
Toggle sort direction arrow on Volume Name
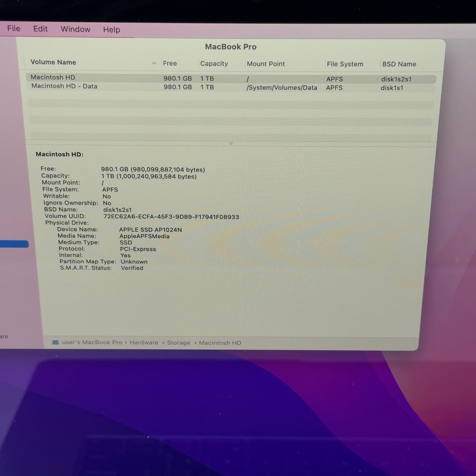point(154,63)
